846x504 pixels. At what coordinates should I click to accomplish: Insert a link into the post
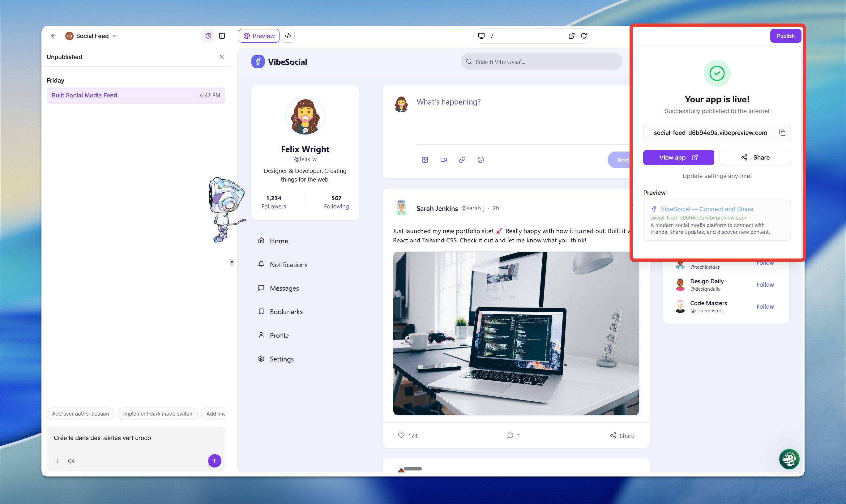coord(462,160)
